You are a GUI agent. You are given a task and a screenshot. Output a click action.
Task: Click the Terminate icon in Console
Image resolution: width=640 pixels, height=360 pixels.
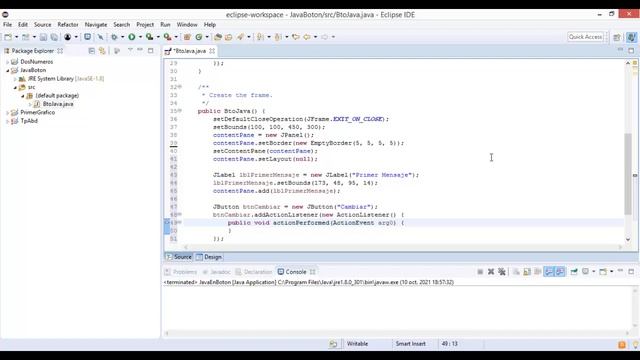point(480,272)
